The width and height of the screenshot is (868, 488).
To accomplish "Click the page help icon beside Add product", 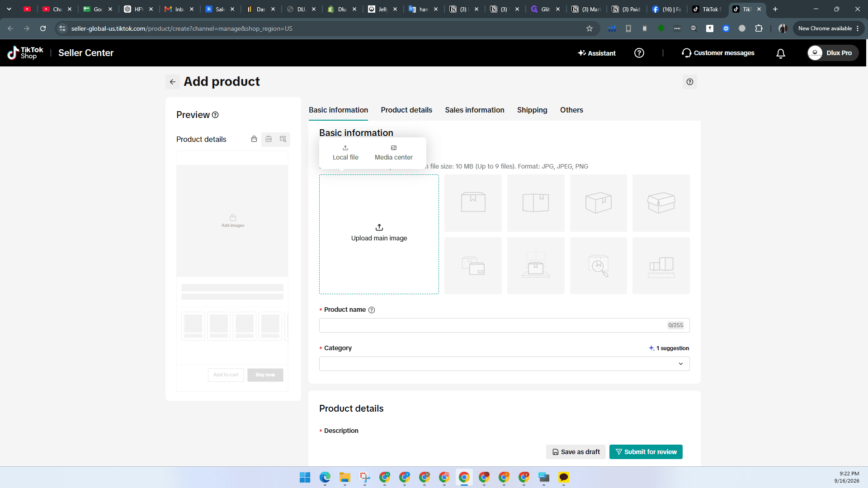I will pos(689,82).
